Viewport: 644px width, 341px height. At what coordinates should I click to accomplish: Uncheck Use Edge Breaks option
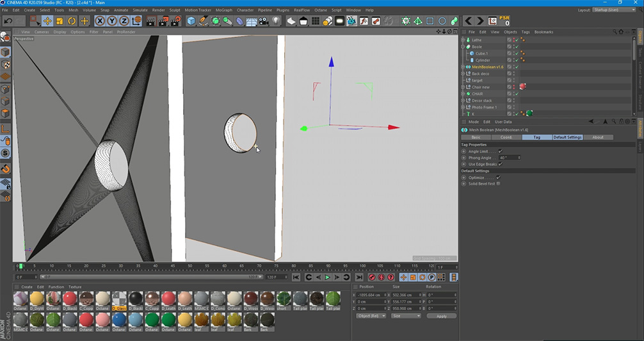500,164
